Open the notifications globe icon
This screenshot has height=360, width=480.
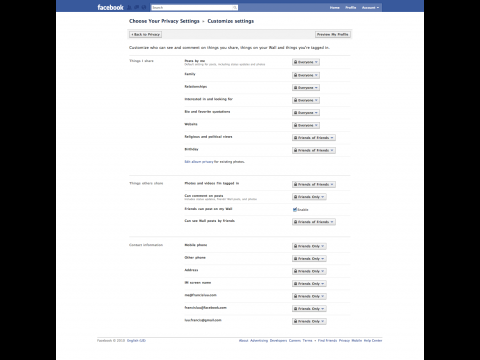point(144,7)
